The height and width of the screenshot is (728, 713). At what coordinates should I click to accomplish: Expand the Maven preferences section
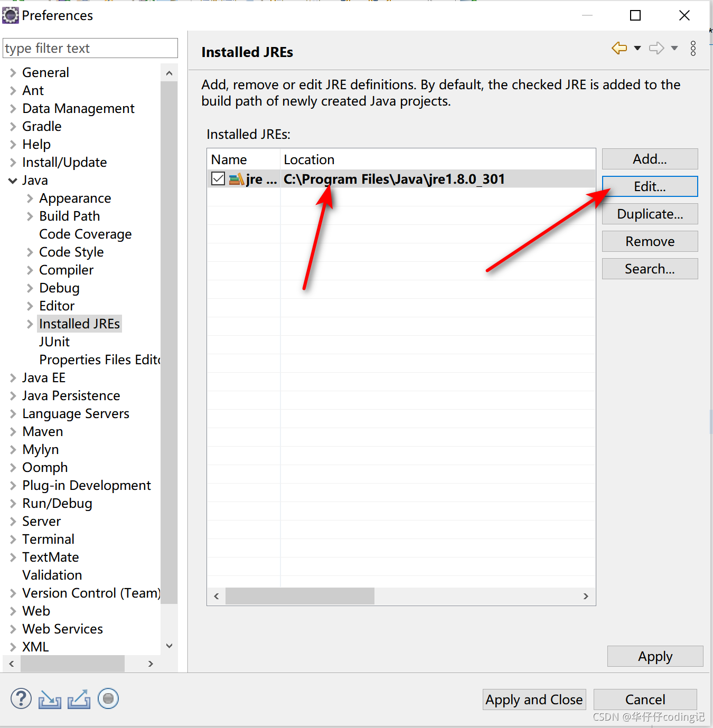tap(12, 431)
